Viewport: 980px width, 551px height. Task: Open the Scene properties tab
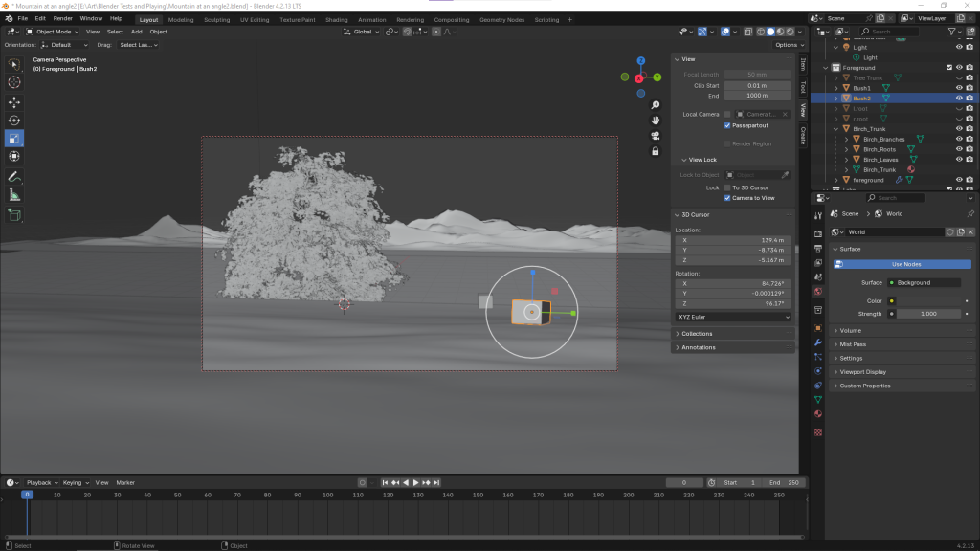[818, 276]
